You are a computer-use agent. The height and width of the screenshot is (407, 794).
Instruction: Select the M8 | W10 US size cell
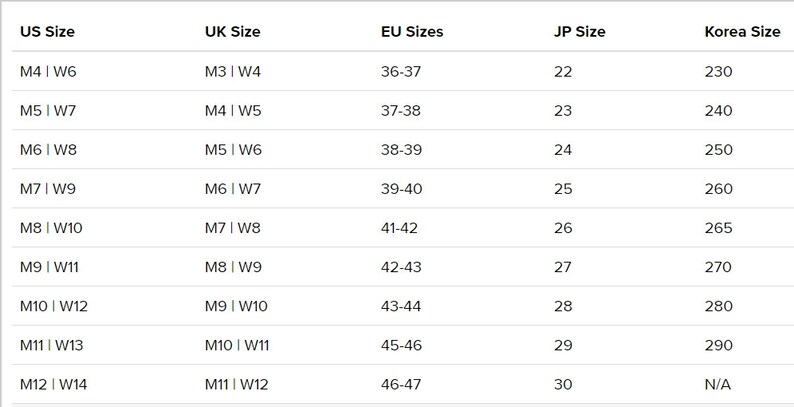51,228
